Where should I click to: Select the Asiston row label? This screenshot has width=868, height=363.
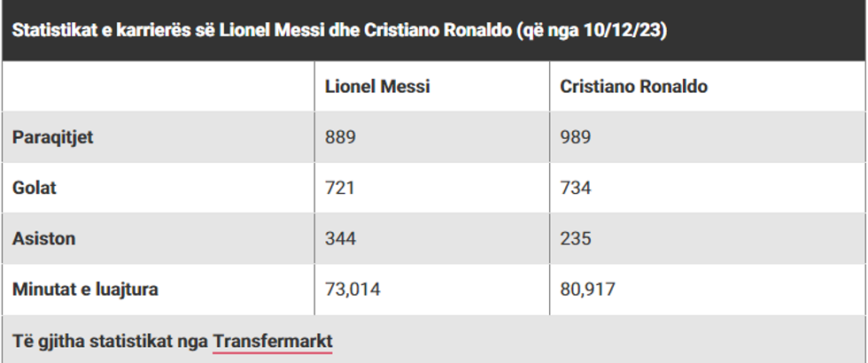(43, 238)
